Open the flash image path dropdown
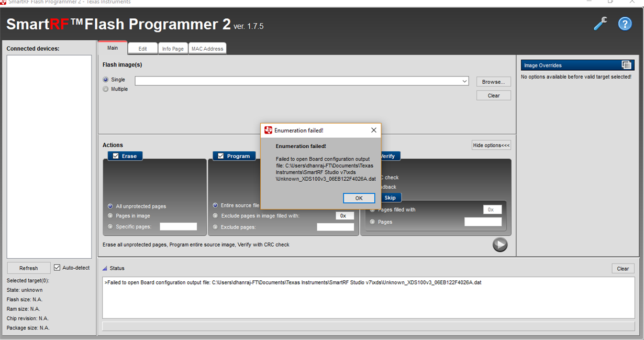The height and width of the screenshot is (340, 644). 464,81
